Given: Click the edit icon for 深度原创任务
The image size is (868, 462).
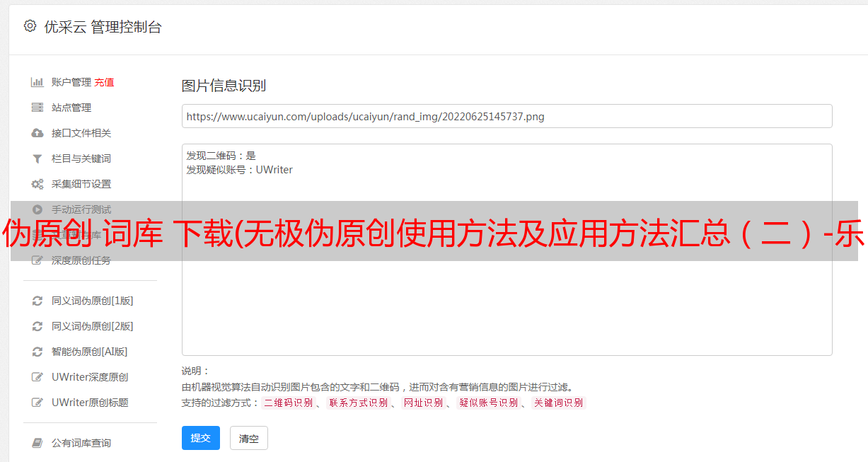Looking at the screenshot, I should click(x=37, y=260).
